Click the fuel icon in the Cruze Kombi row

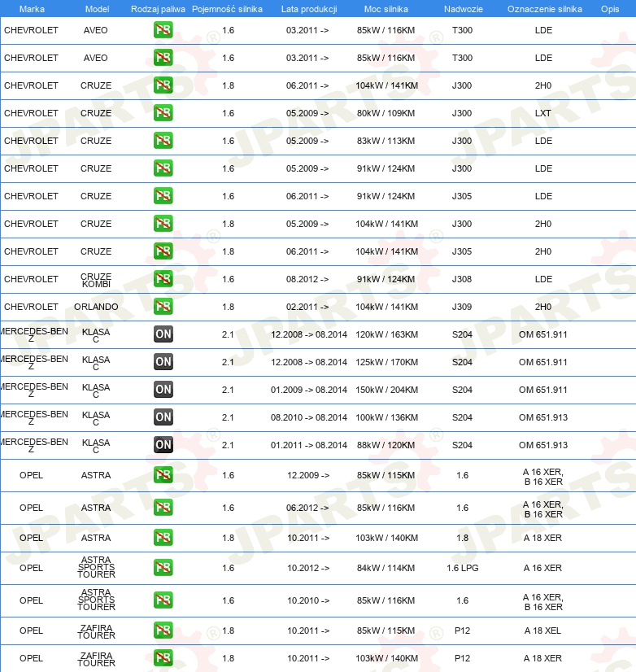coord(163,279)
